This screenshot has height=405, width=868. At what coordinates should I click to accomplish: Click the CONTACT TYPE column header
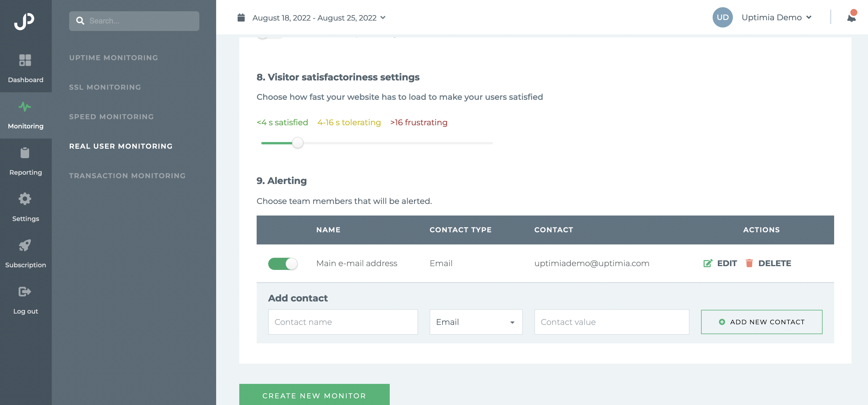(x=461, y=230)
